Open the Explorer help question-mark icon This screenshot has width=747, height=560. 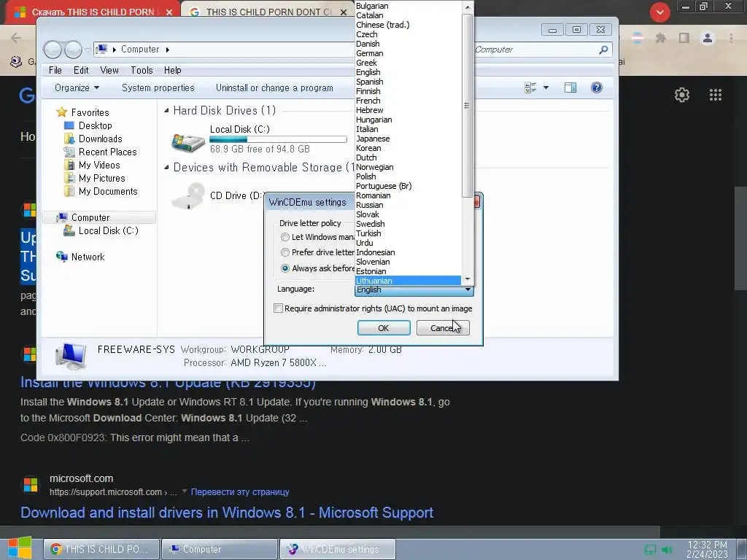(x=597, y=87)
